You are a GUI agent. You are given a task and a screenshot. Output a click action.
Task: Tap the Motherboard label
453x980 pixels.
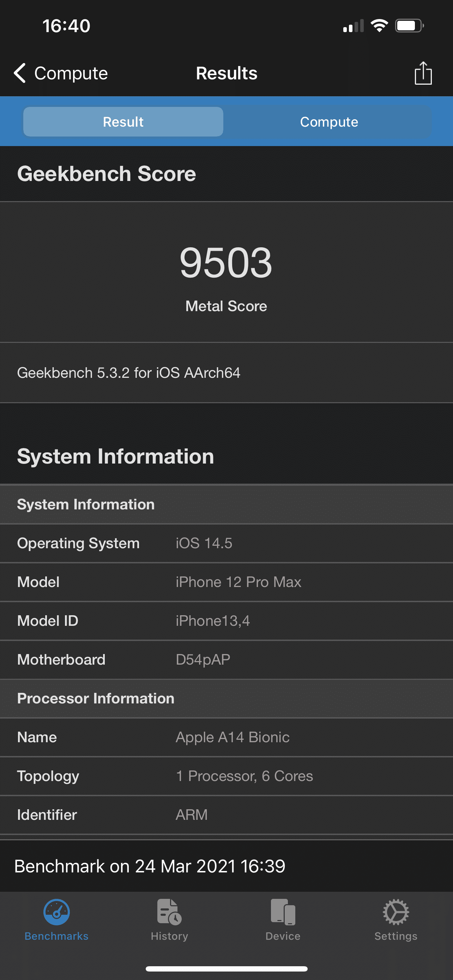pyautogui.click(x=61, y=660)
